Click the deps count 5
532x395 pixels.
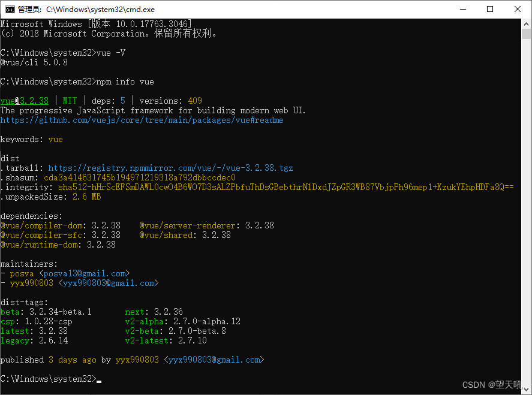point(123,101)
